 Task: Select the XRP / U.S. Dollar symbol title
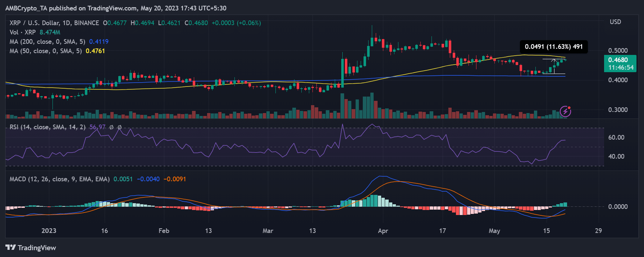tap(54, 23)
